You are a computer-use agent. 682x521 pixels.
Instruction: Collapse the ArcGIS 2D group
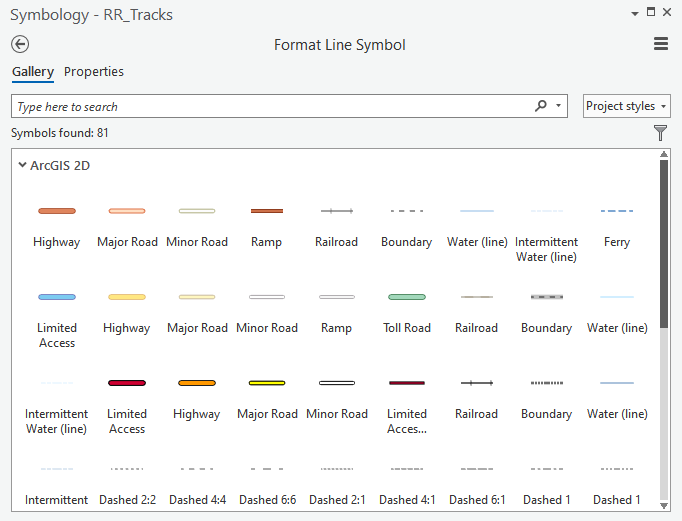22,165
